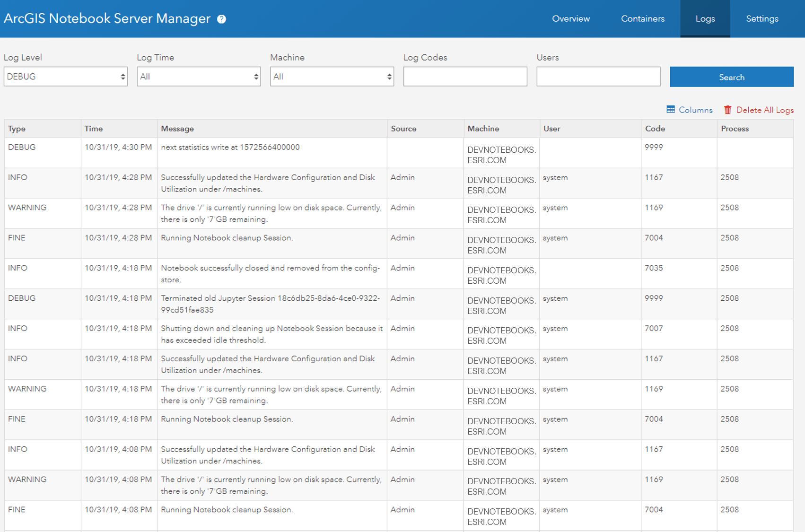Select the Logs tab

point(705,19)
